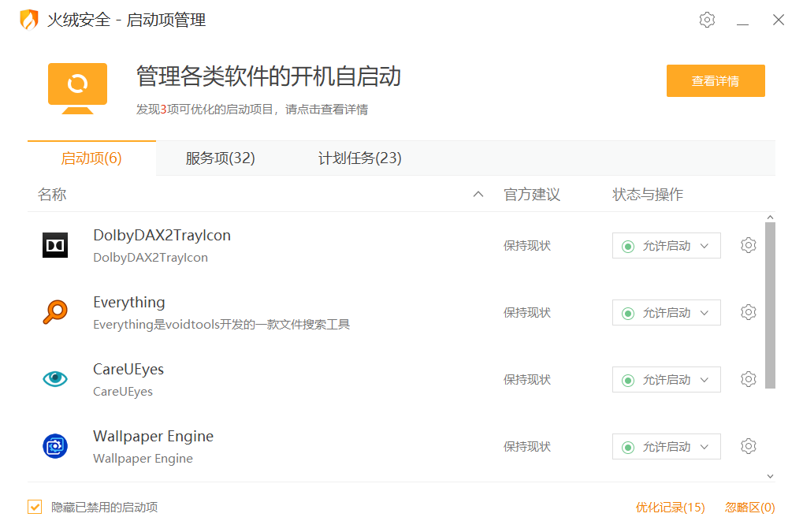
Task: Expand 允许启动 dropdown for Everything
Action: coord(666,313)
